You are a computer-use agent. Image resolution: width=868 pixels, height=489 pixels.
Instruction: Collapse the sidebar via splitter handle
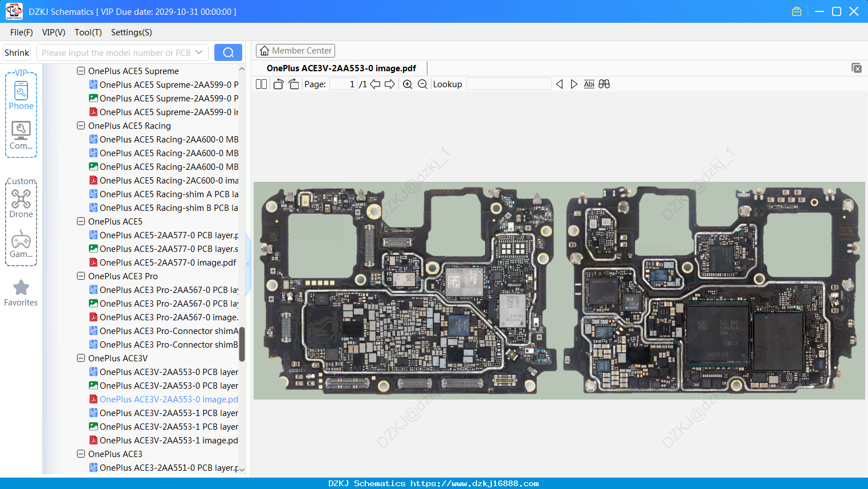click(x=248, y=263)
